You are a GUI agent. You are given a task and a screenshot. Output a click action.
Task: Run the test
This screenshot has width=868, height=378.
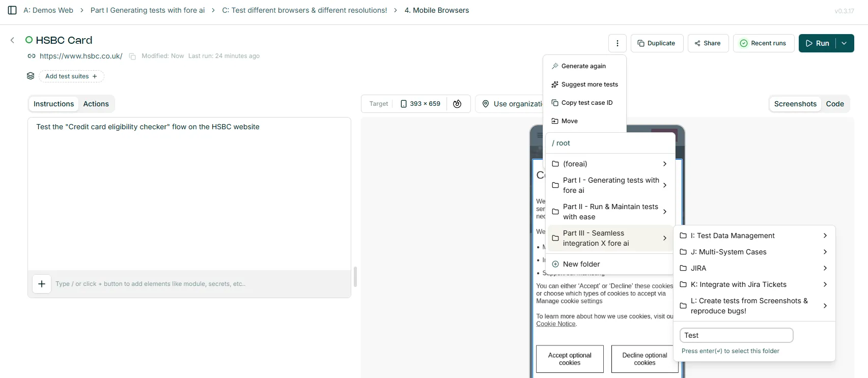click(817, 43)
